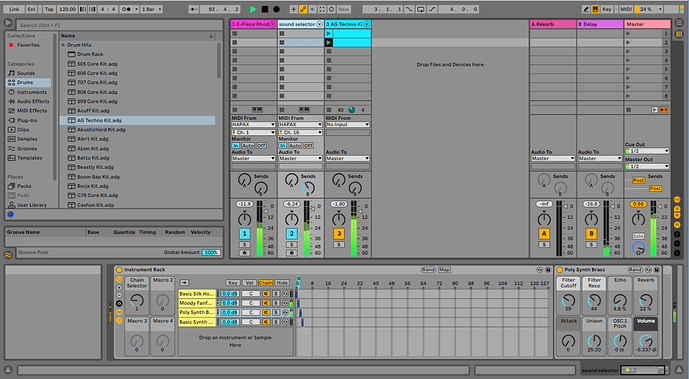Click the browser preview play icon

pos(8,23)
